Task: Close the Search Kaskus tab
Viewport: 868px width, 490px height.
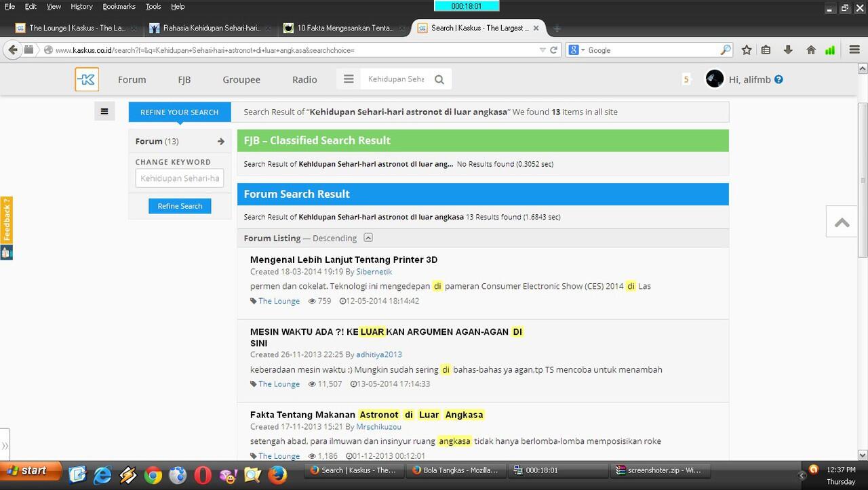Action: coord(536,28)
